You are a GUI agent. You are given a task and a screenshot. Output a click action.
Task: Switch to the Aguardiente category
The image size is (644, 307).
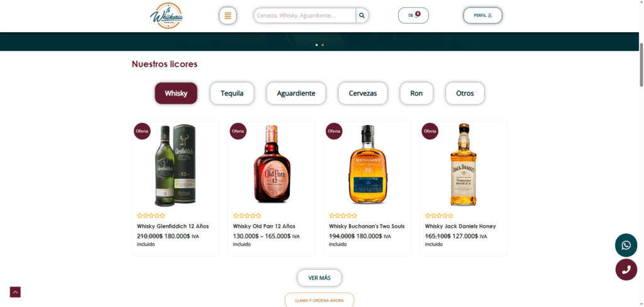click(296, 93)
